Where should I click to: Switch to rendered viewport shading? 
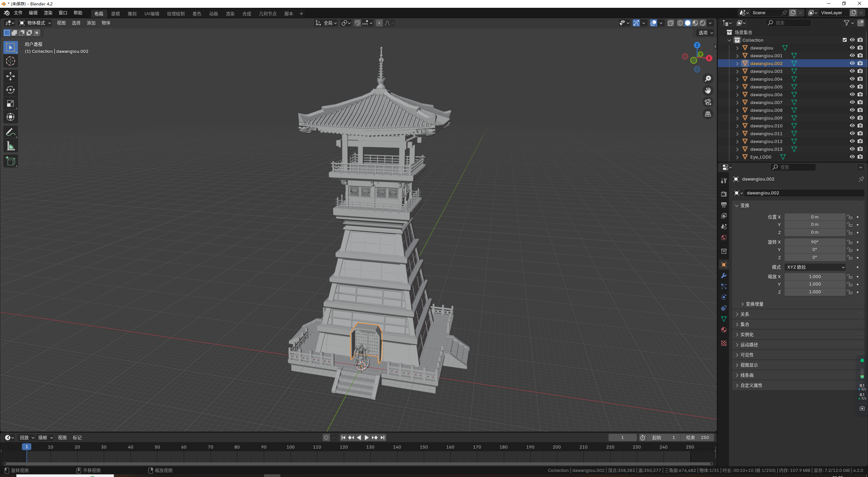click(703, 23)
